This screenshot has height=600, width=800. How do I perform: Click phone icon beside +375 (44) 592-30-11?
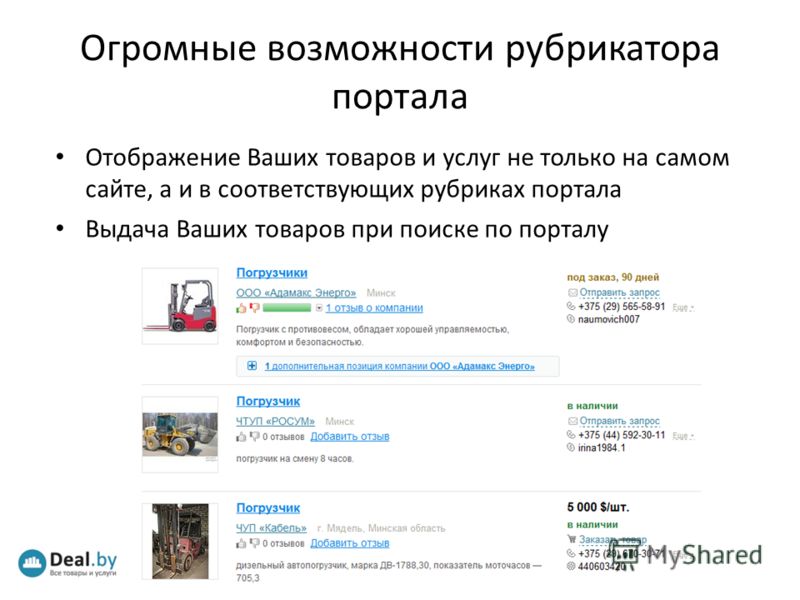coord(571,435)
